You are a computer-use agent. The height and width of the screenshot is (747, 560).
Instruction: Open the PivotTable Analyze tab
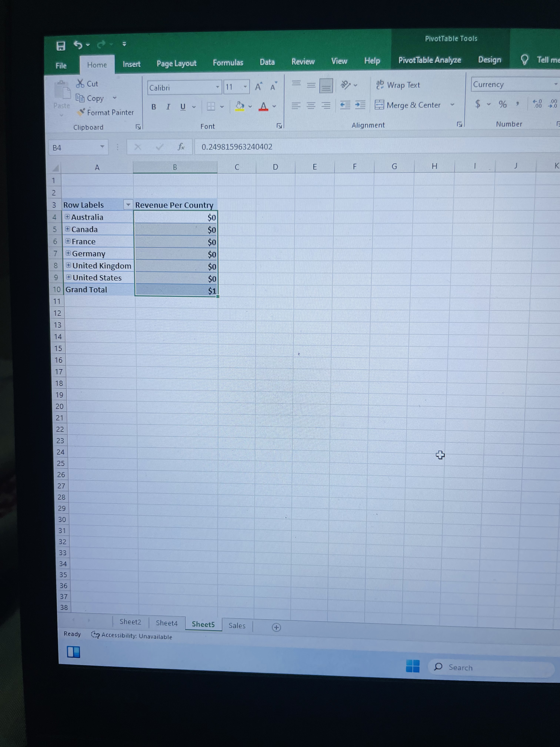tap(429, 60)
